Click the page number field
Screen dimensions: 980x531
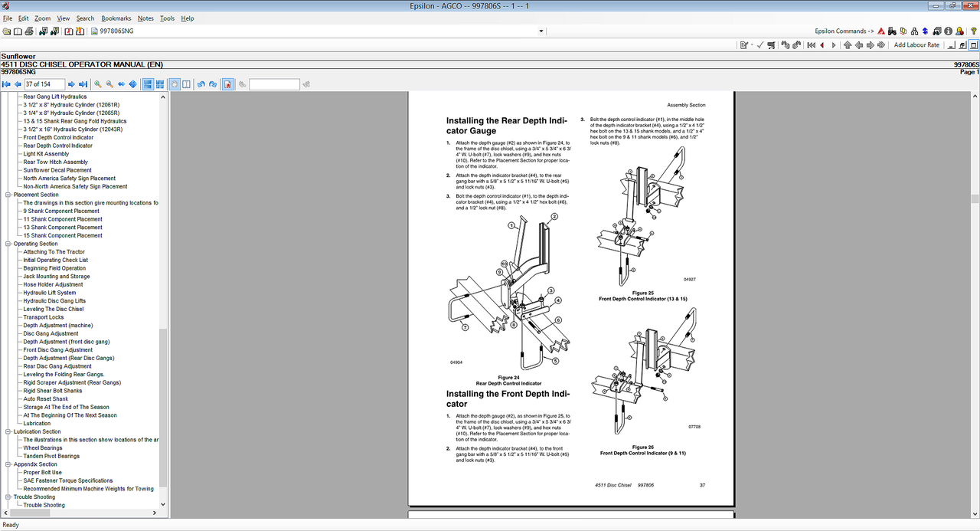pos(44,84)
